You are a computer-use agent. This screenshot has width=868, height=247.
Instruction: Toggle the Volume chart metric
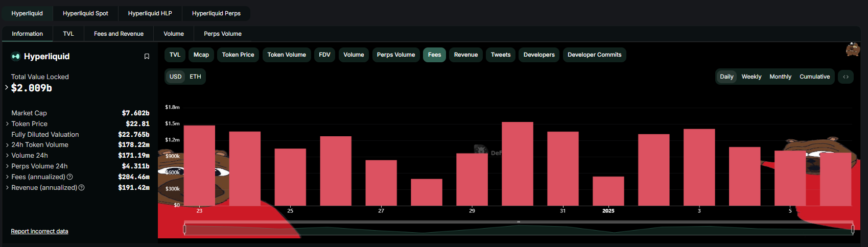[354, 55]
